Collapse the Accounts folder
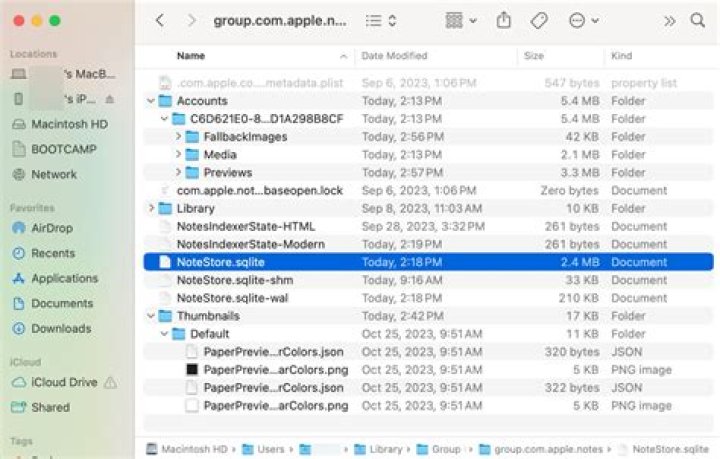The image size is (720, 459). point(151,101)
